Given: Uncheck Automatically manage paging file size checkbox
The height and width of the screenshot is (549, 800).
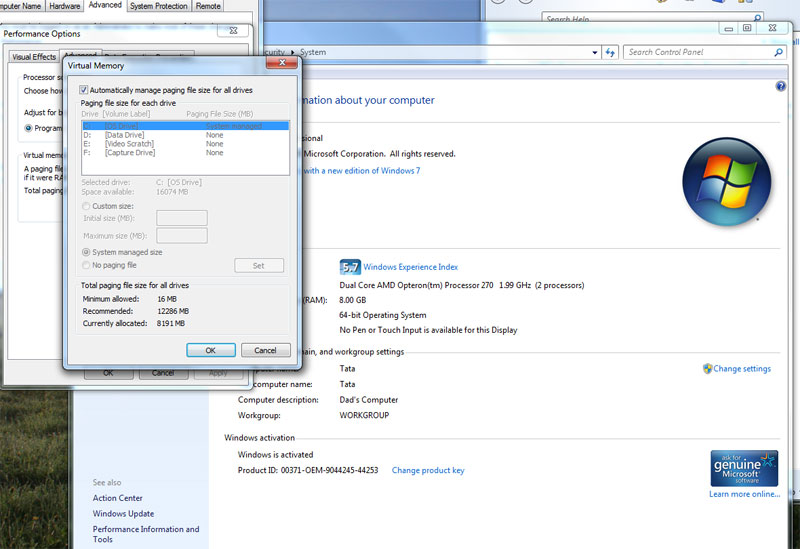Looking at the screenshot, I should 84,90.
